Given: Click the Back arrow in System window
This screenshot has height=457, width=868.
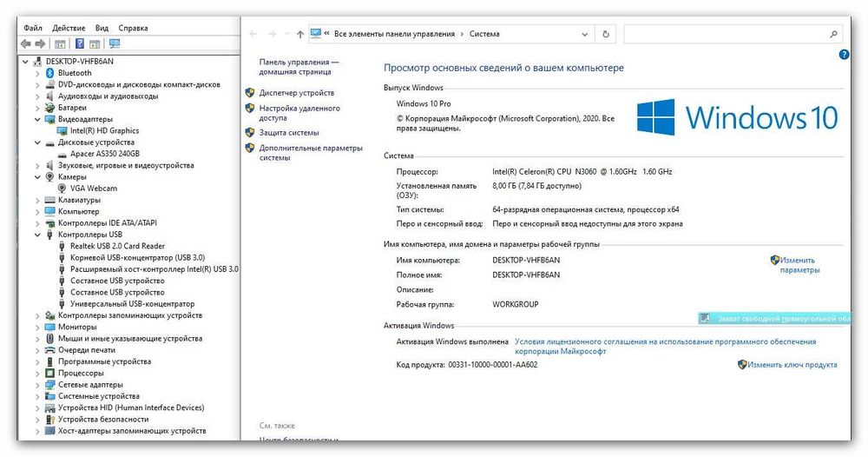Looking at the screenshot, I should (x=253, y=35).
